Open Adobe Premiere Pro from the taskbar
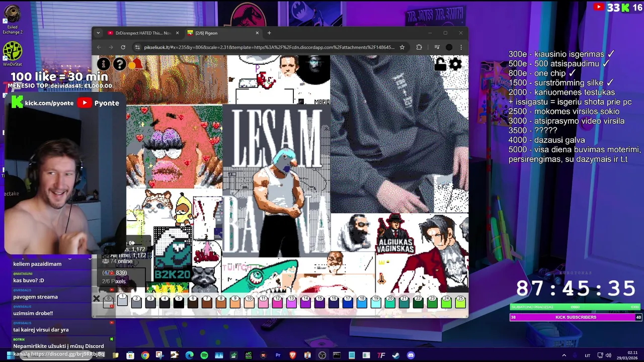Image resolution: width=644 pixels, height=362 pixels. (278, 355)
